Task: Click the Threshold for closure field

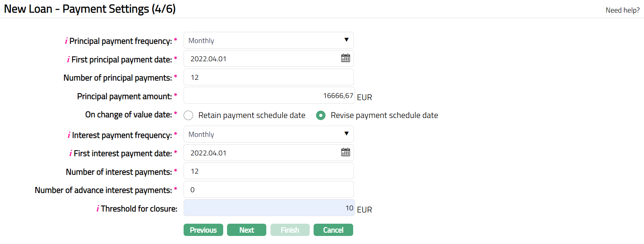Action: tap(269, 208)
